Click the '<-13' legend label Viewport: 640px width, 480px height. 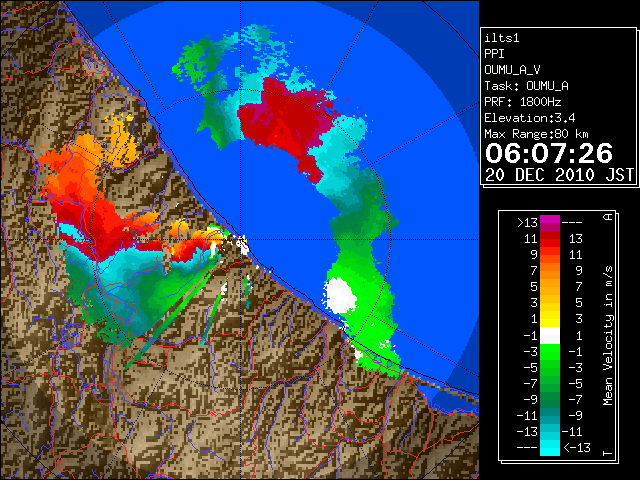[576, 447]
